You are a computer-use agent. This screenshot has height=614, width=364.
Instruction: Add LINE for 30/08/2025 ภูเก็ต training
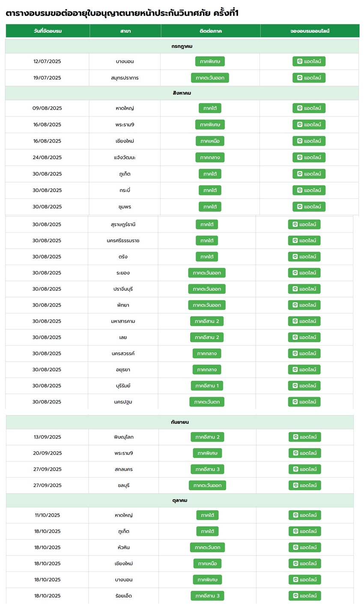pos(309,174)
